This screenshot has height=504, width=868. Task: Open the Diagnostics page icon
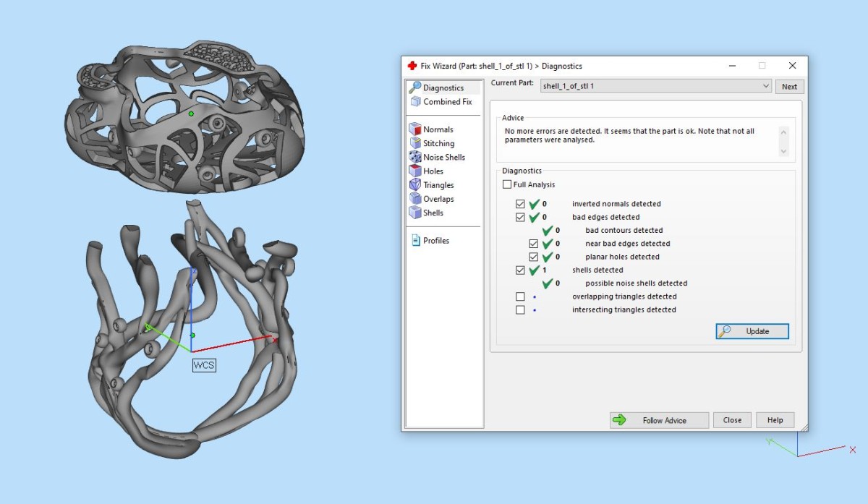coord(415,87)
